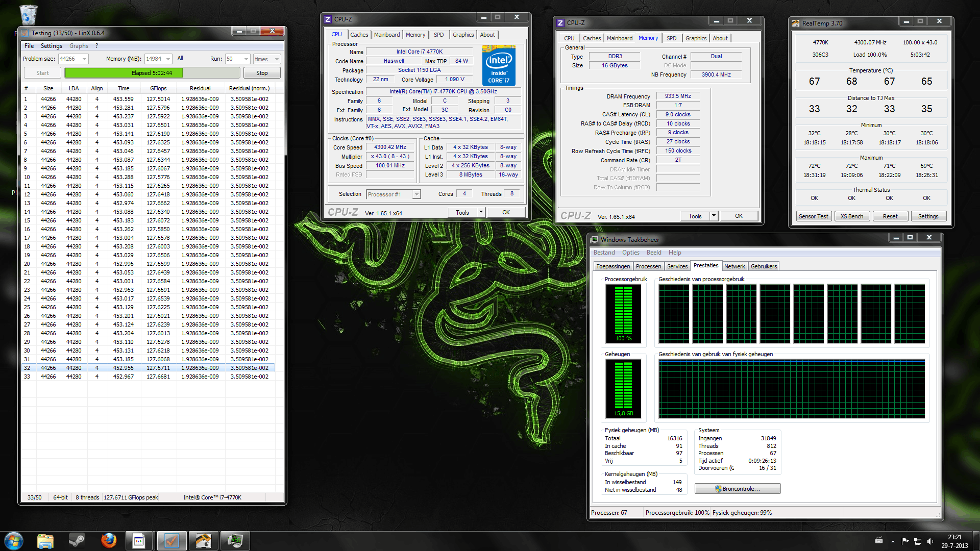Viewport: 980px width, 551px height.
Task: Click the Geheugen 15,8 GB meter
Action: tap(623, 388)
